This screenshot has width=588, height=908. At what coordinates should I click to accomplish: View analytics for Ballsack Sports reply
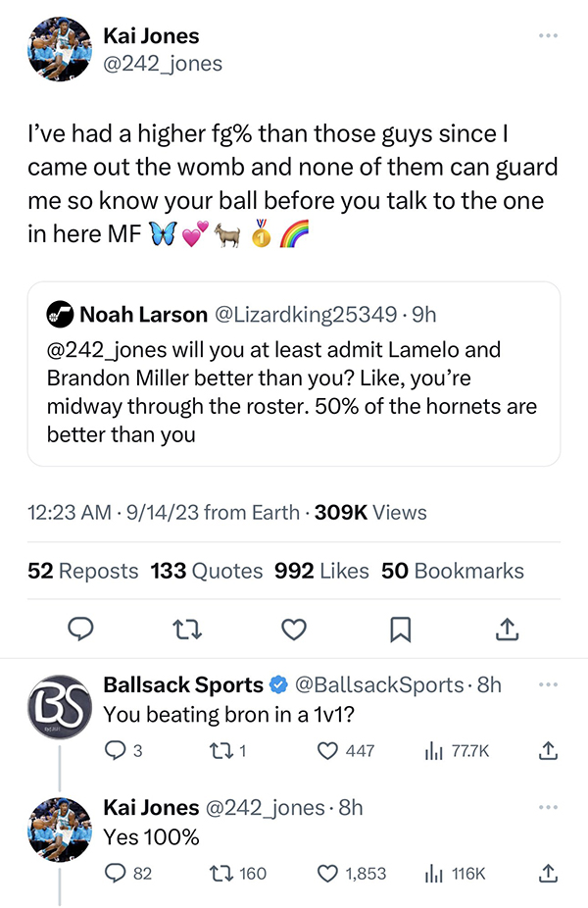pos(432,751)
